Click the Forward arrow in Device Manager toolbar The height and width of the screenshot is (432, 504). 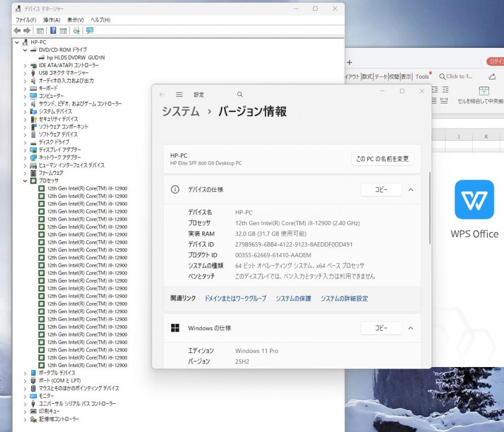tap(27, 31)
